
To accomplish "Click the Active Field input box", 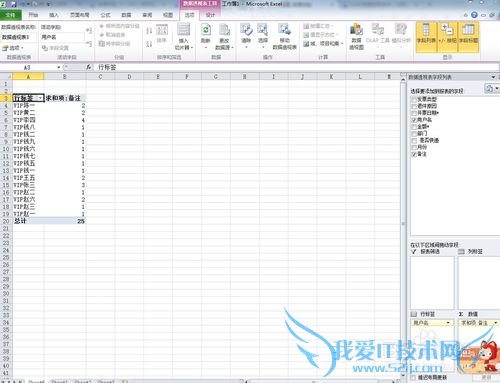I will click(x=62, y=37).
